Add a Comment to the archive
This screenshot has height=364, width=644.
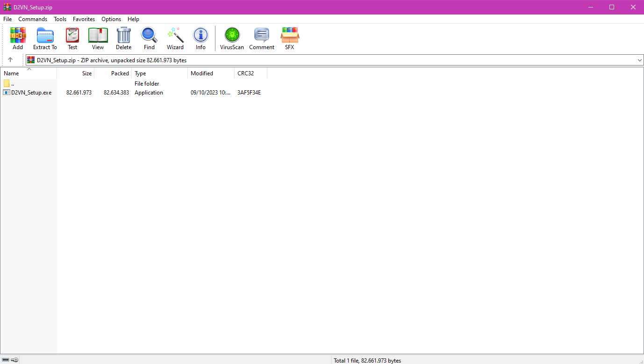(x=262, y=38)
